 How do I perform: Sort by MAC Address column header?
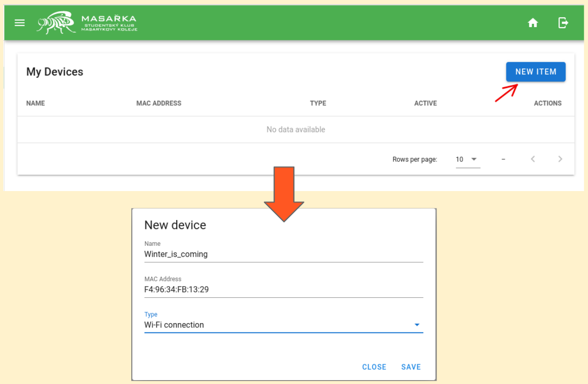coord(158,103)
